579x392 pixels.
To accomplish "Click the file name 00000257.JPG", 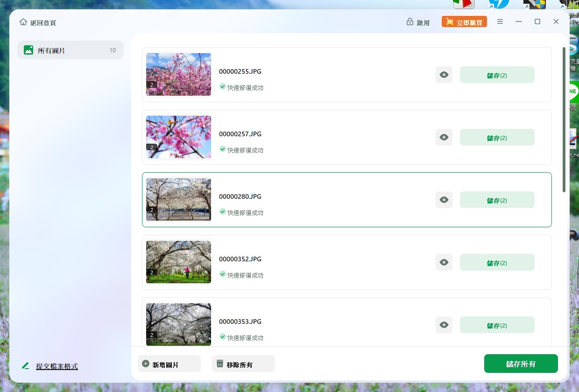I will 240,134.
